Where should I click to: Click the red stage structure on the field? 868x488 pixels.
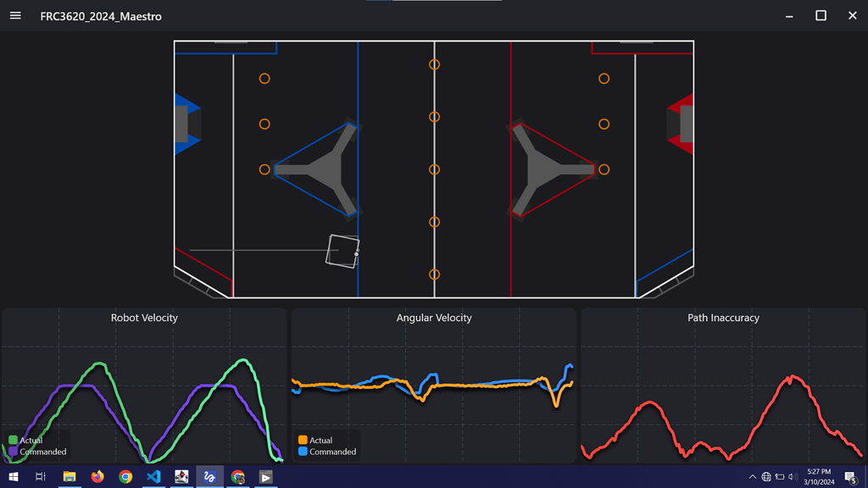click(551, 169)
